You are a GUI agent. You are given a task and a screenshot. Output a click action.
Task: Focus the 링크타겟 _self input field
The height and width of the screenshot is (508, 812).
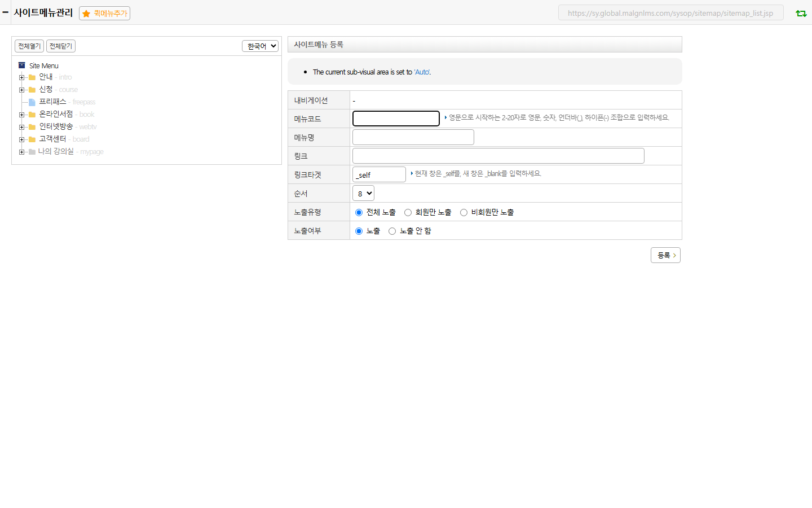click(x=379, y=174)
